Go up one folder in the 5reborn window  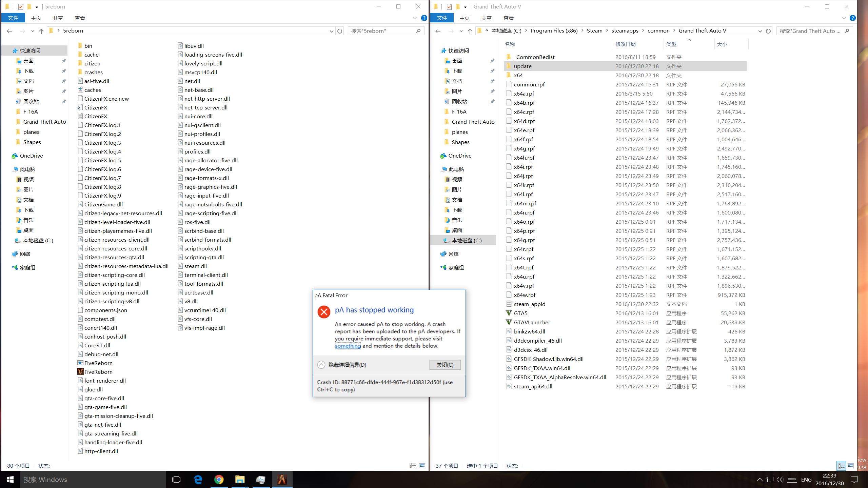pyautogui.click(x=41, y=31)
